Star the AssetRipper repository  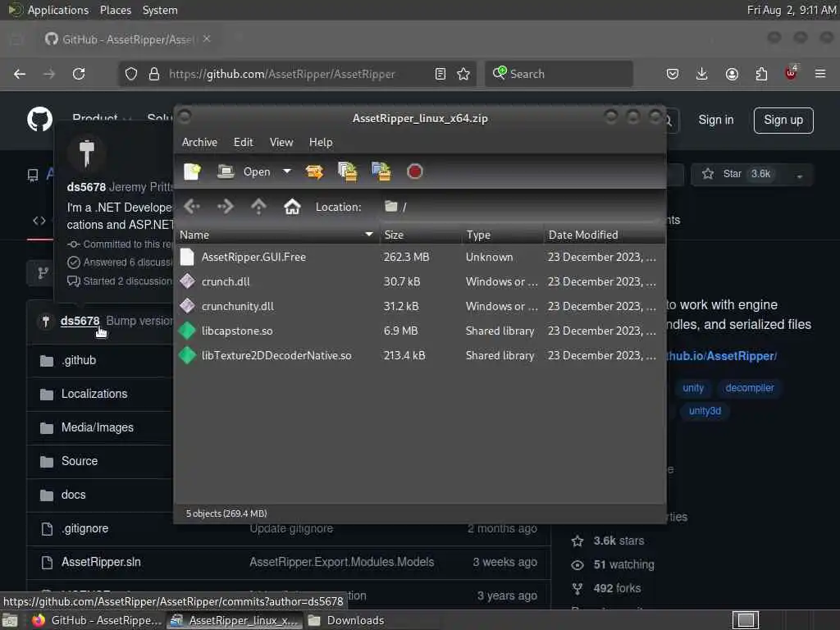738,174
